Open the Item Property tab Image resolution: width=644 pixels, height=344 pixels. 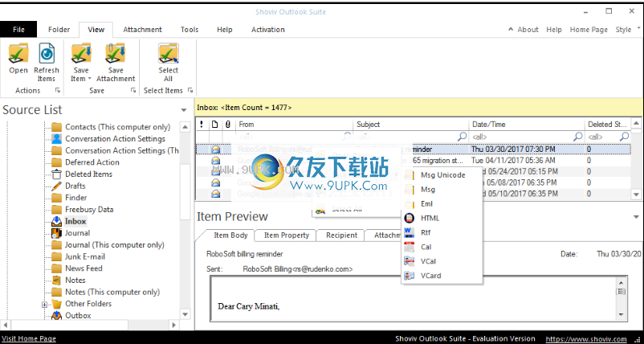287,235
